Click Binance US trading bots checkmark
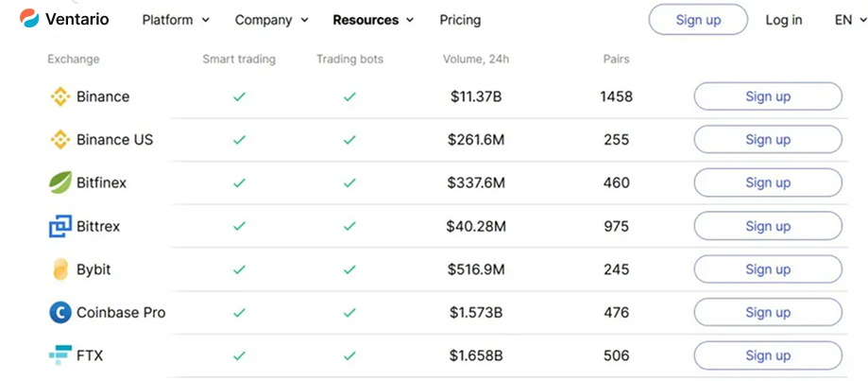The image size is (868, 381). click(349, 140)
